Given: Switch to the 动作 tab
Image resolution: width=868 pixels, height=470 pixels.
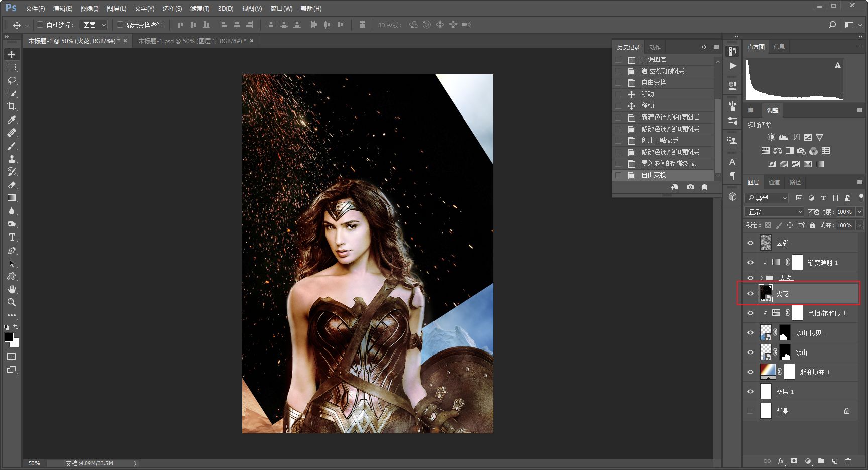Looking at the screenshot, I should click(655, 47).
